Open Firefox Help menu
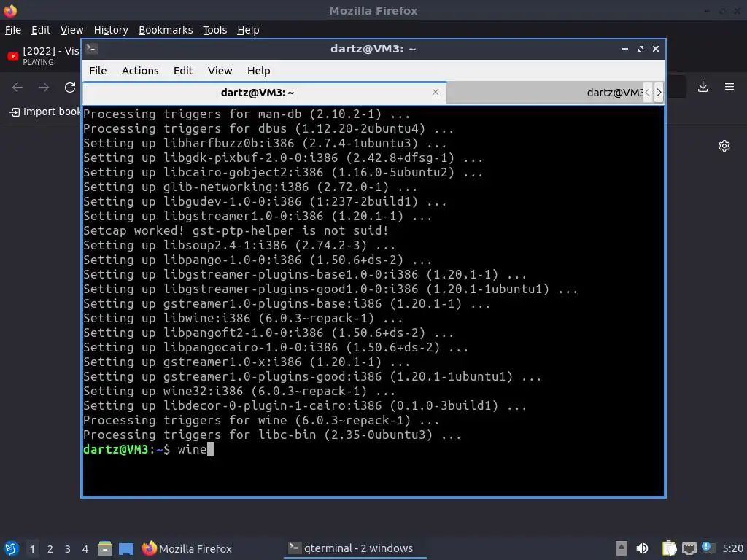 (x=248, y=30)
